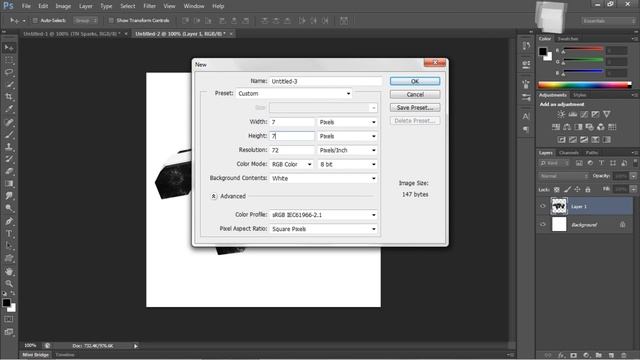Click OK in the New dialog

(x=415, y=81)
